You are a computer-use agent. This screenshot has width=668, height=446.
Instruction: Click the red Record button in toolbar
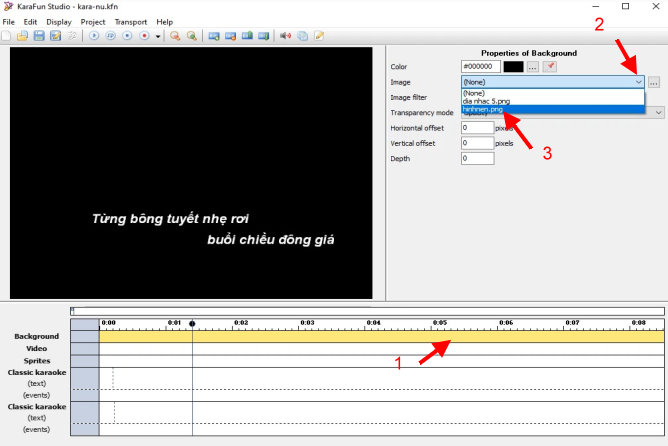[x=144, y=36]
